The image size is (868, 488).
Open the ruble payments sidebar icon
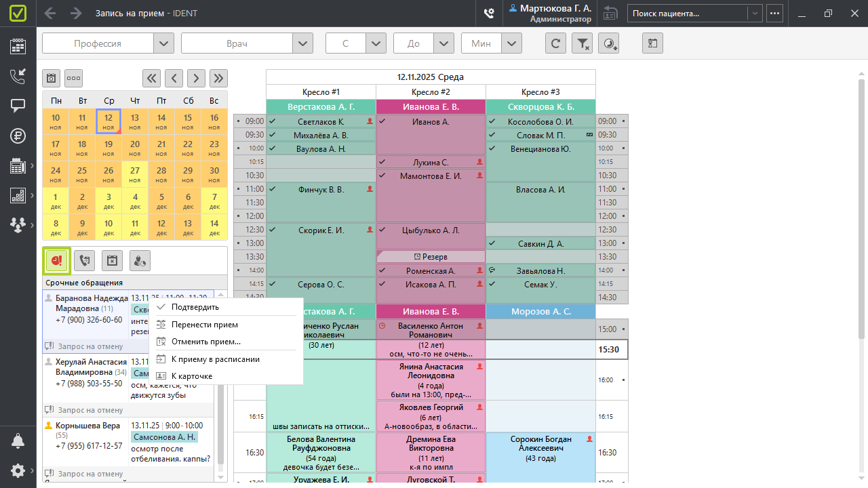click(x=18, y=136)
